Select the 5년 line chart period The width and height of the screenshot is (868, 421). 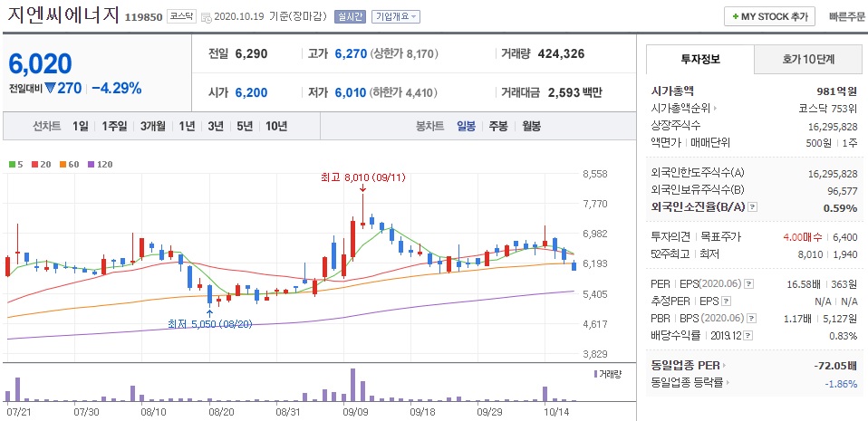(x=244, y=126)
